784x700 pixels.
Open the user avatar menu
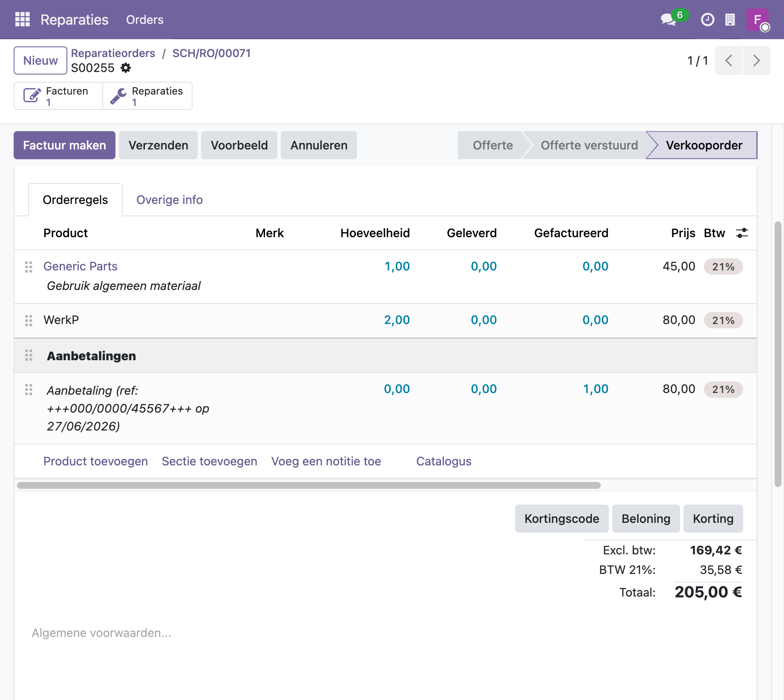pyautogui.click(x=758, y=20)
